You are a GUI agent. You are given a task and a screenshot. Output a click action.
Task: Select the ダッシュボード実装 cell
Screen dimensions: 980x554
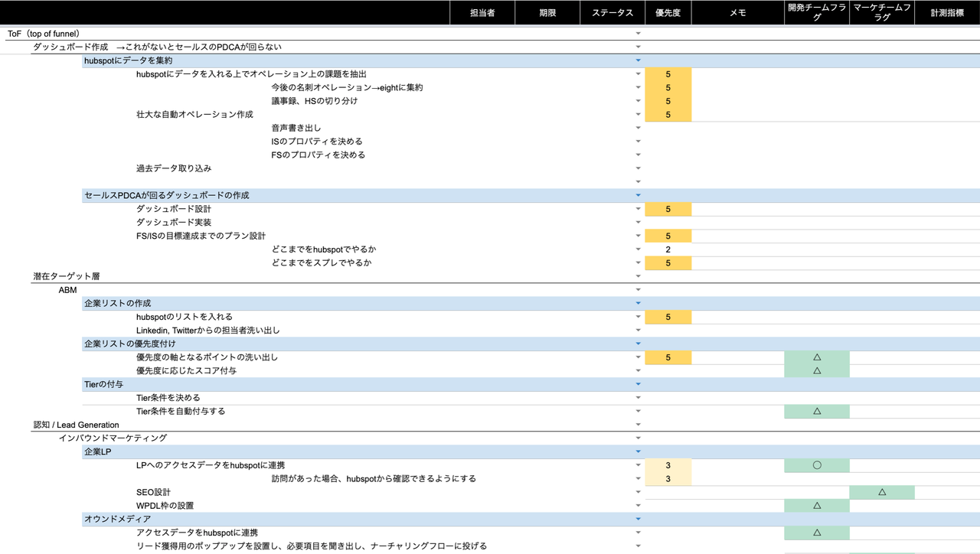[174, 222]
